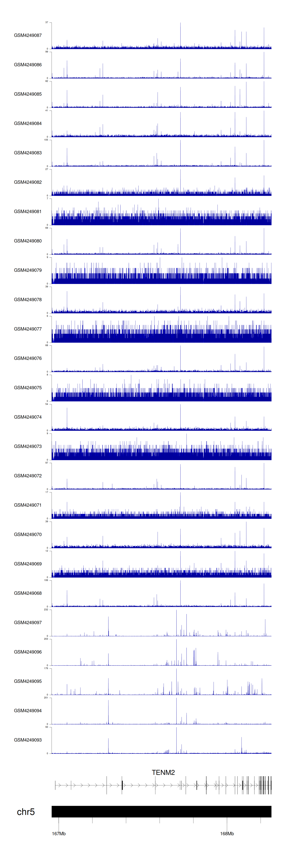Click the GSM4249093 sample label
The width and height of the screenshot is (286, 868).
[28, 740]
